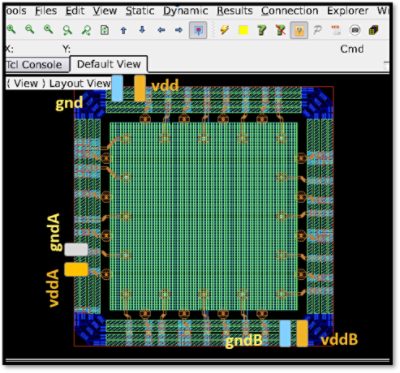Toggle the orange highlighted toolbar icon
Screen dimensions: 400x373
pyautogui.click(x=299, y=30)
